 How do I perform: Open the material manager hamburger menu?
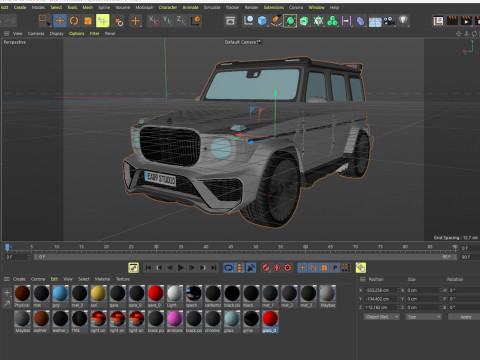click(x=6, y=279)
